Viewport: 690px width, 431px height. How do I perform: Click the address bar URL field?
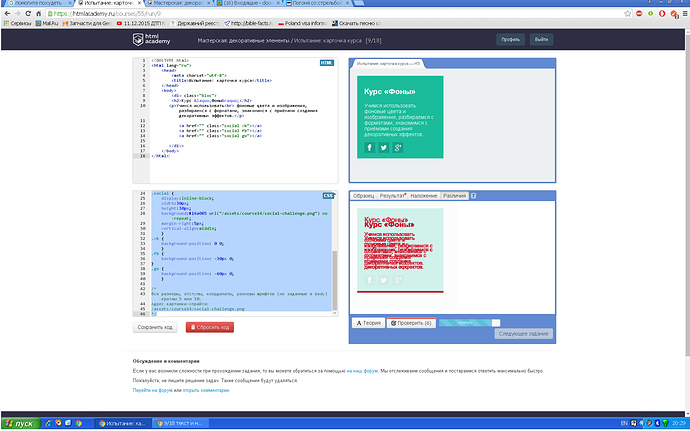pyautogui.click(x=334, y=14)
